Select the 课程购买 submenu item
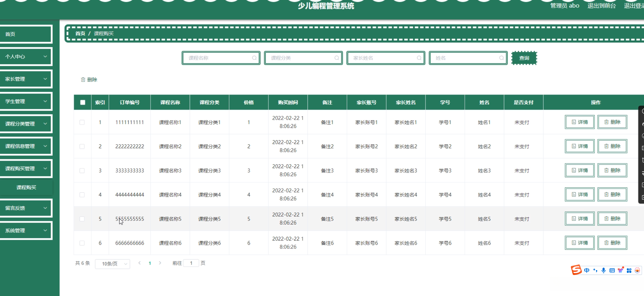Screen dimensions: 644x296 pos(26,188)
